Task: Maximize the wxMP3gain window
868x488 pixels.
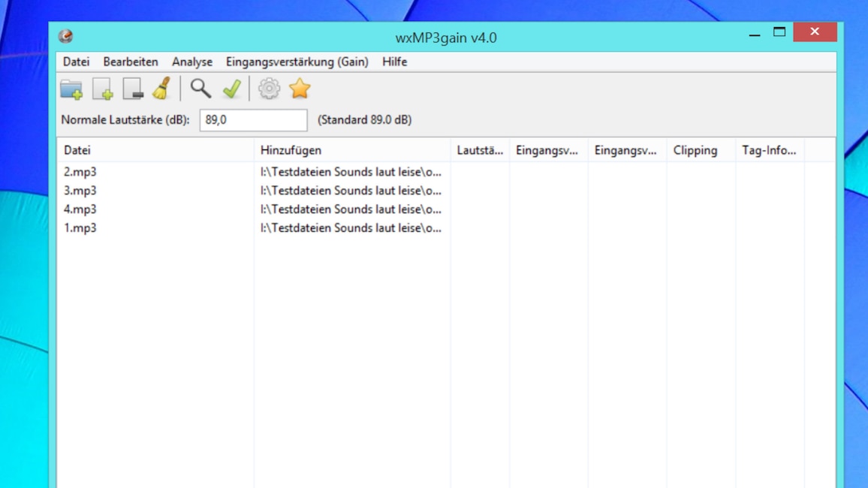Action: pos(779,32)
